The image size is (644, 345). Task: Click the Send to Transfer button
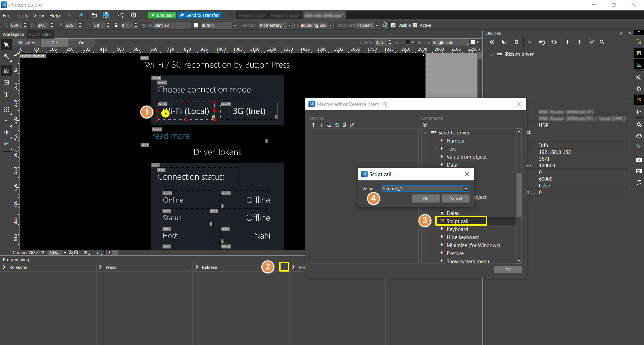199,15
